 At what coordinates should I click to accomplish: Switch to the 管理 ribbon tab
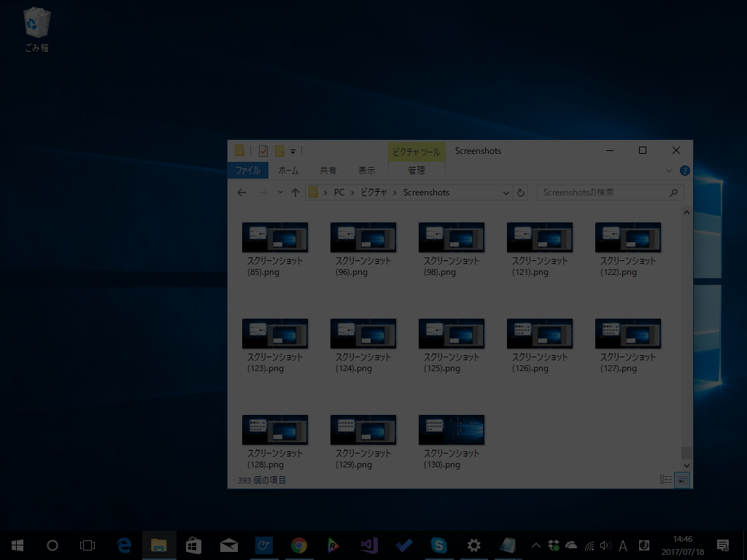click(x=417, y=171)
